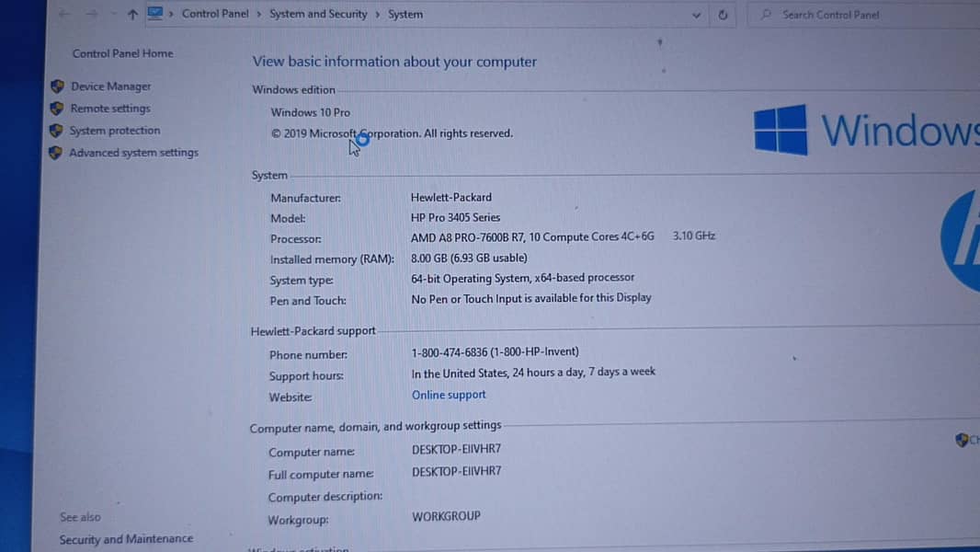
Task: Click the shield icon beside Device Manager
Action: coord(58,86)
